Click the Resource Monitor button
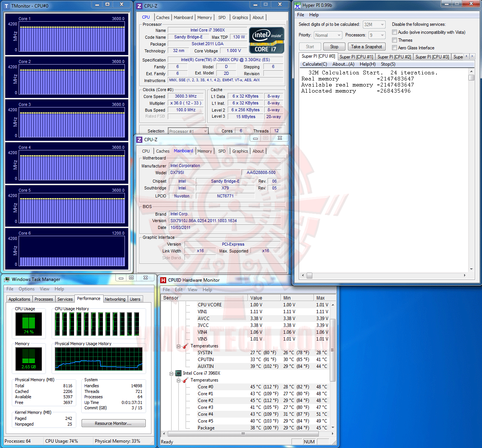Viewport: 482px width, 448px height. pos(113,423)
